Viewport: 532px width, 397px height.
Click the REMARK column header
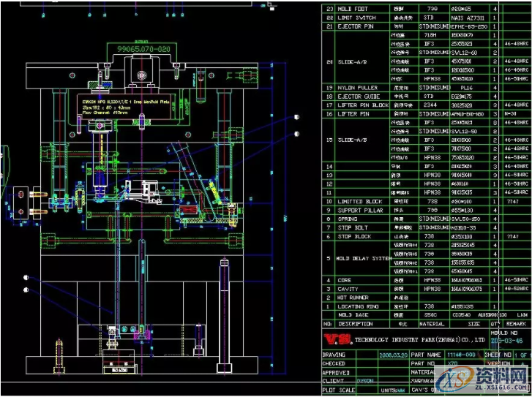tap(516, 323)
